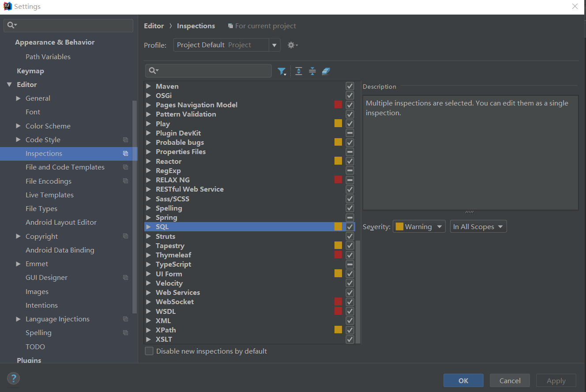This screenshot has width=586, height=392.
Task: Open the In All Scopes dropdown
Action: tap(478, 226)
